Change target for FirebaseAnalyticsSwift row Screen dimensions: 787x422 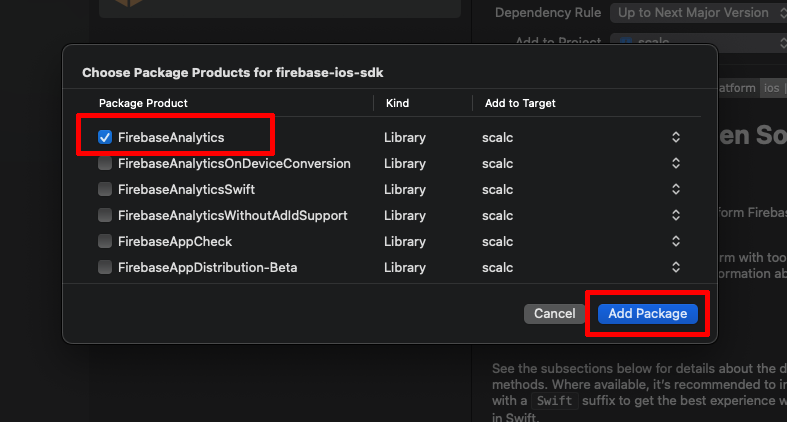click(676, 189)
